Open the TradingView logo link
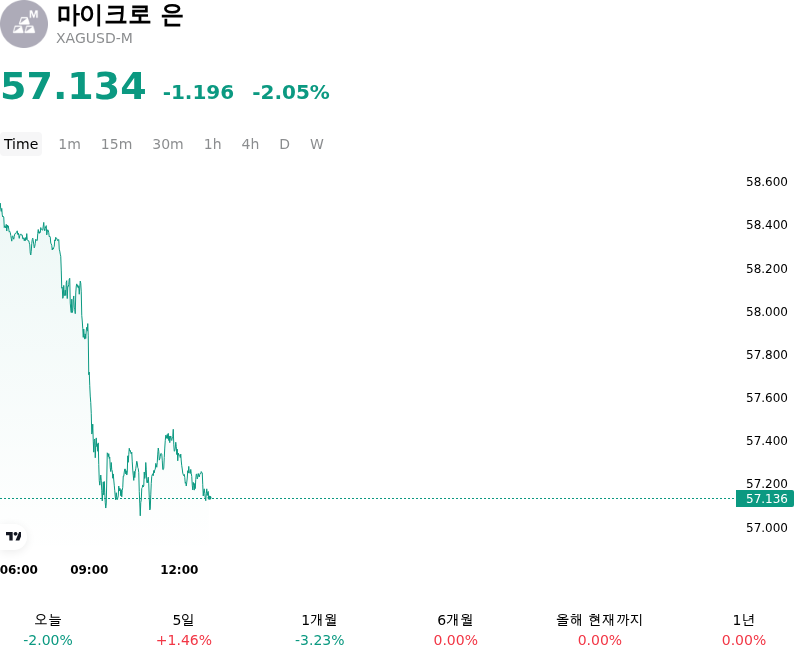 pos(13,536)
